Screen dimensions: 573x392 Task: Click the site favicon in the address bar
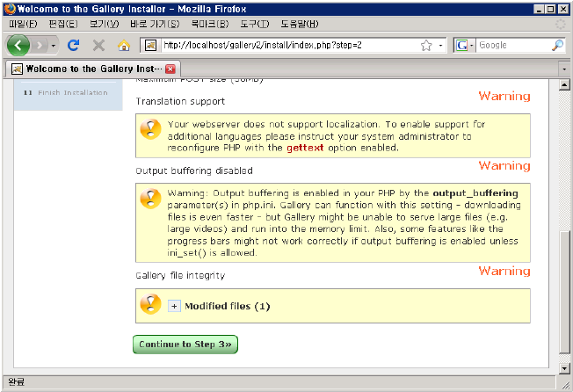[x=150, y=46]
